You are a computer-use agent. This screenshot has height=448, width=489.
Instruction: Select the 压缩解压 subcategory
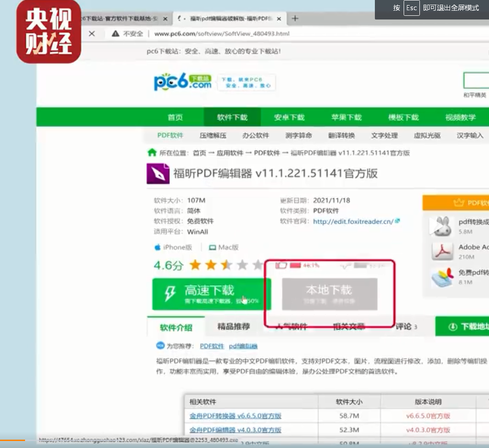tap(213, 136)
